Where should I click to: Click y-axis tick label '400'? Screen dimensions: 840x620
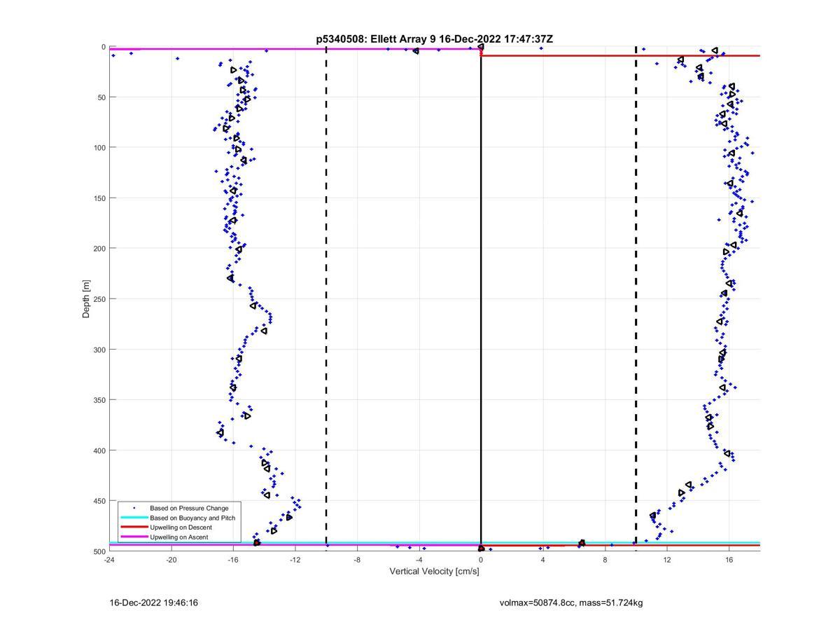[x=99, y=450]
